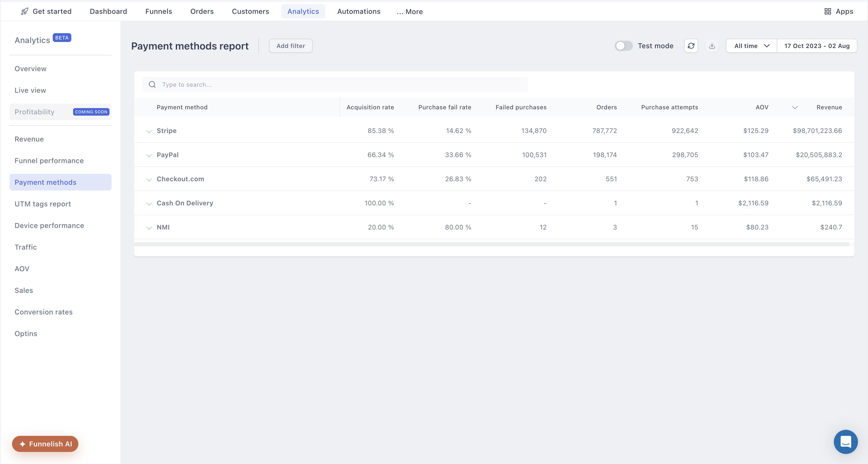Open the chat support bubble icon
The image size is (868, 464).
click(845, 441)
